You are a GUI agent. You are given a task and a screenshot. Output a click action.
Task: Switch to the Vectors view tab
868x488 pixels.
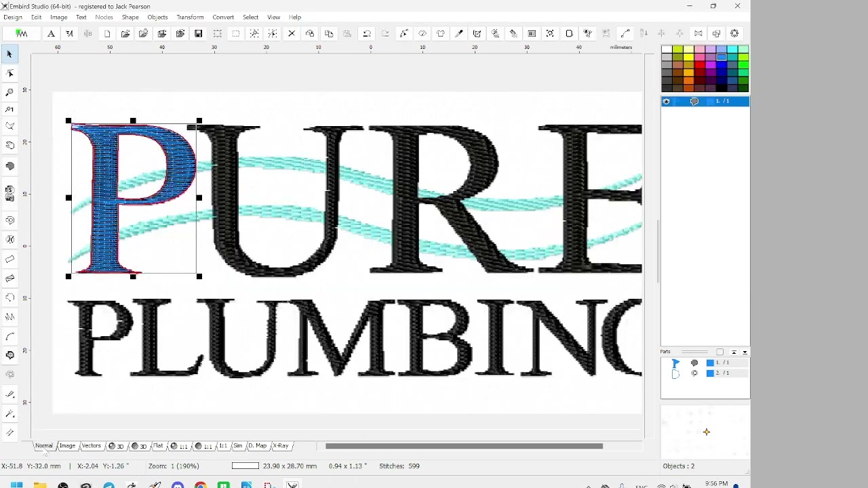coord(92,446)
